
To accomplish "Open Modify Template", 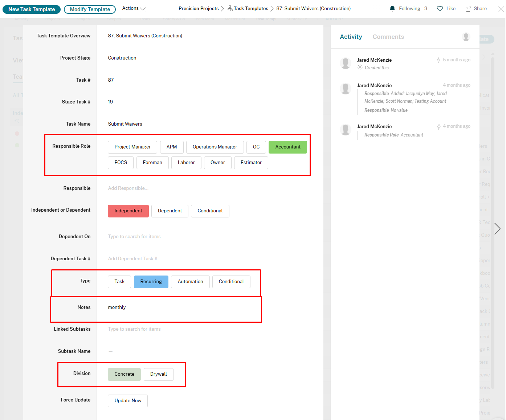I will (89, 9).
